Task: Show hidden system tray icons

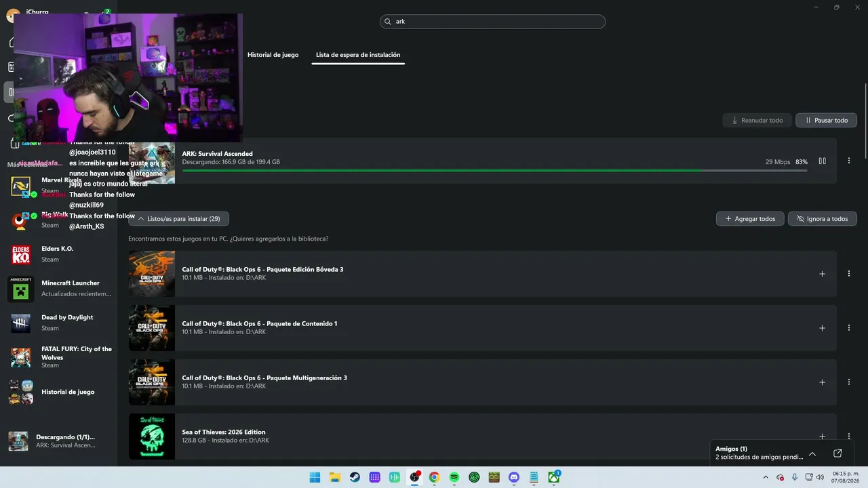Action: [766, 477]
